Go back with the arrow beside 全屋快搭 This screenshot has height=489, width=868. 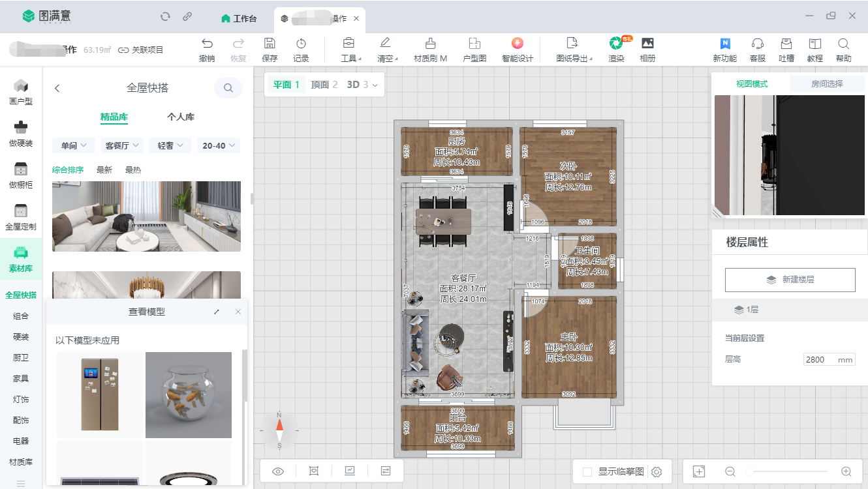(x=57, y=88)
